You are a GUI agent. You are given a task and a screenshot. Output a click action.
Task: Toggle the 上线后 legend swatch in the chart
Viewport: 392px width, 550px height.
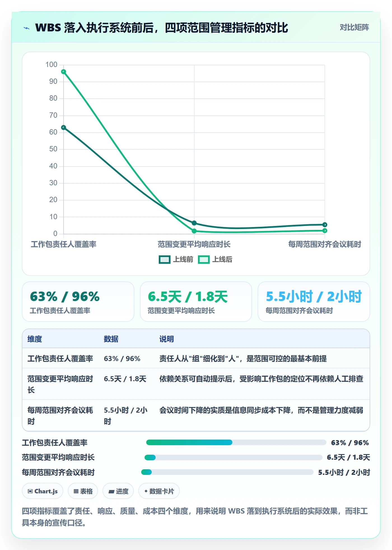[204, 260]
